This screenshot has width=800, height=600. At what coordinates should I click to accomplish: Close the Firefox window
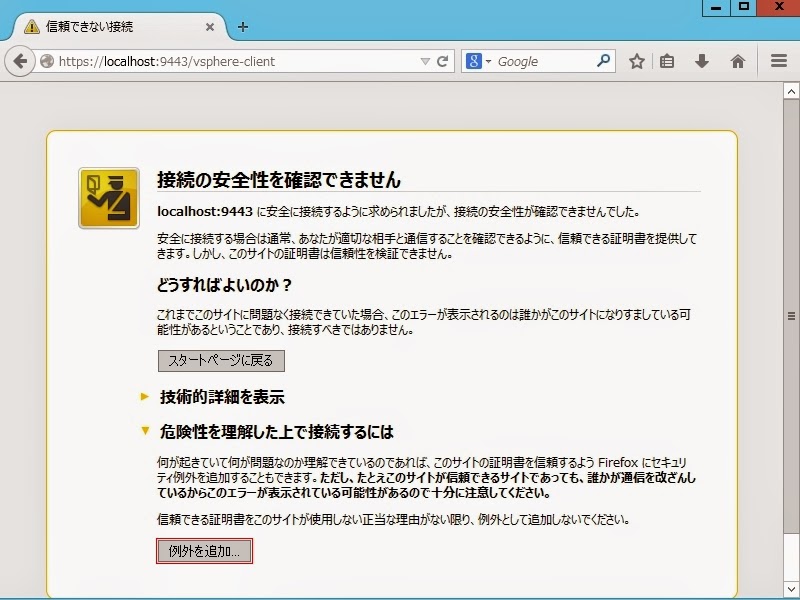(779, 7)
